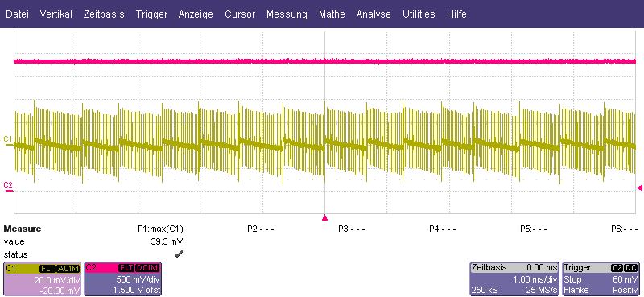Select the pink trigger position marker below grid
This screenshot has height=297, width=644.
point(325,217)
